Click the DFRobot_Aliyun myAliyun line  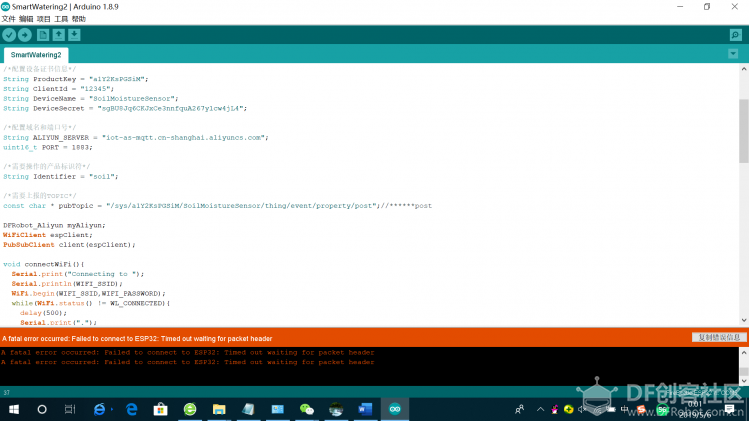54,225
